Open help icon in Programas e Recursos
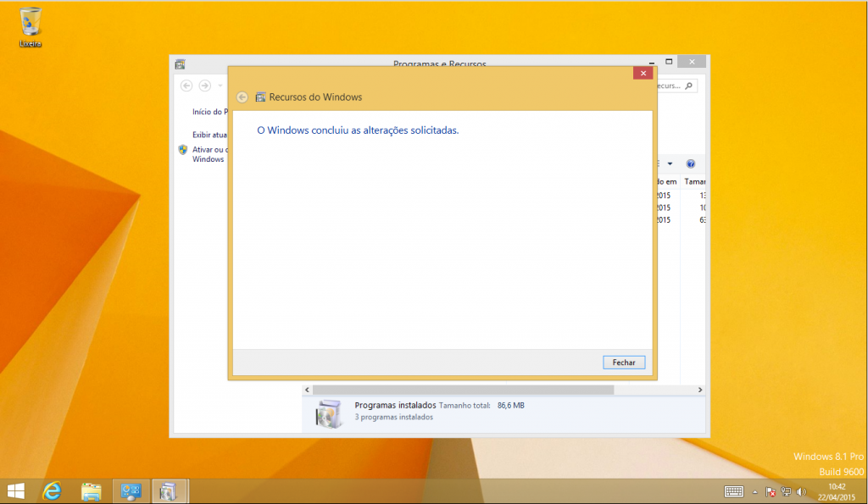This screenshot has height=504, width=868. (690, 163)
